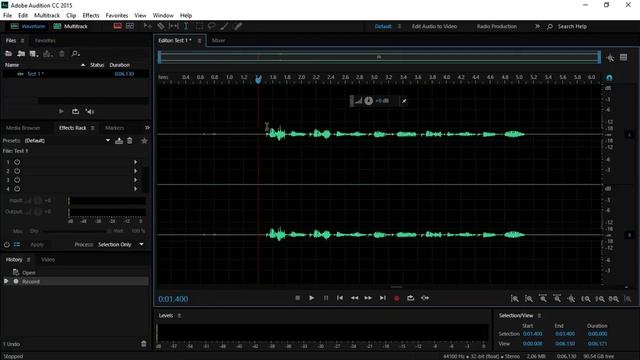Click the Mix dry/wet slider

(76, 231)
